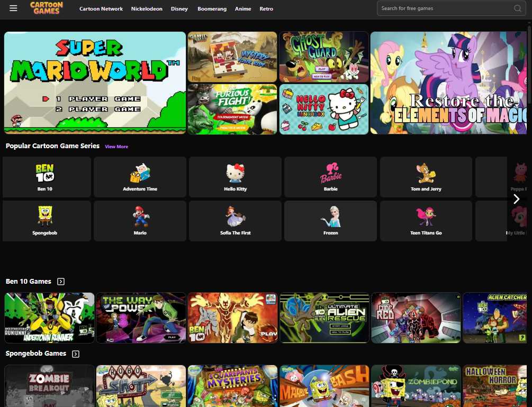Open the hamburger navigation menu
The width and height of the screenshot is (532, 407).
coord(13,8)
